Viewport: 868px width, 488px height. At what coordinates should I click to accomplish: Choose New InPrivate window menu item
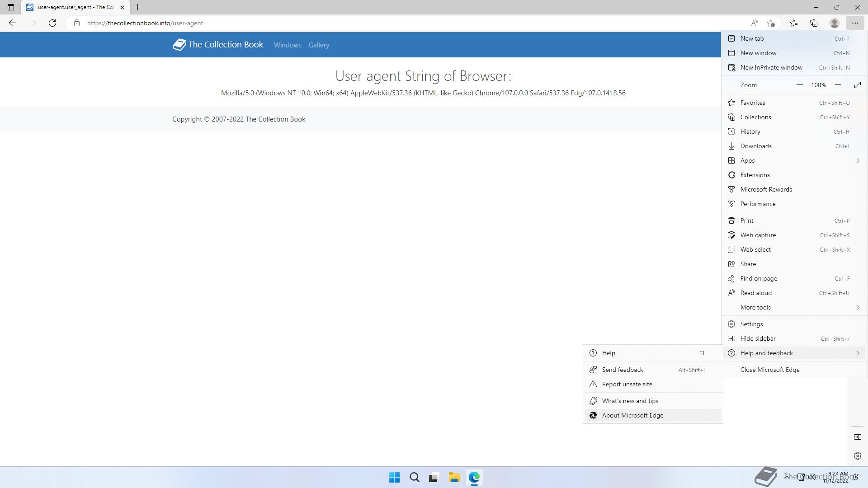tap(771, 67)
